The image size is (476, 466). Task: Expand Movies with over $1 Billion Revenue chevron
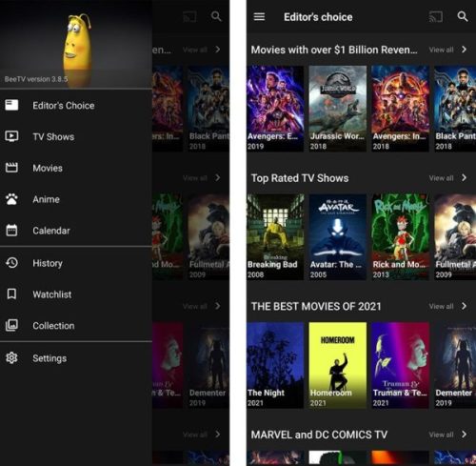coord(464,50)
